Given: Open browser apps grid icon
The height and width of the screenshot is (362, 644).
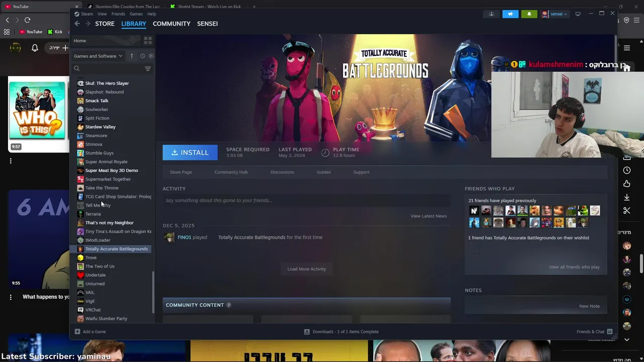Looking at the screenshot, I should pyautogui.click(x=7, y=32).
